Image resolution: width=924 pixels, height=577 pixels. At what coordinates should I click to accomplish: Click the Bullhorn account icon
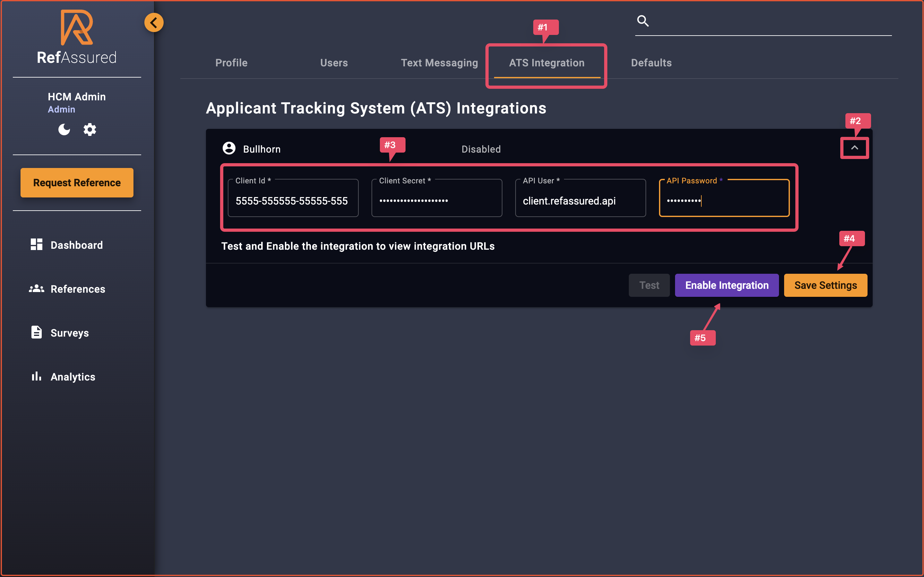point(229,148)
